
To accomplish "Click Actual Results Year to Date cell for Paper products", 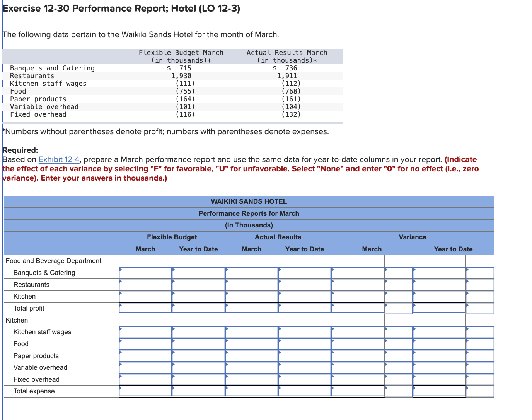I will pos(305,356).
